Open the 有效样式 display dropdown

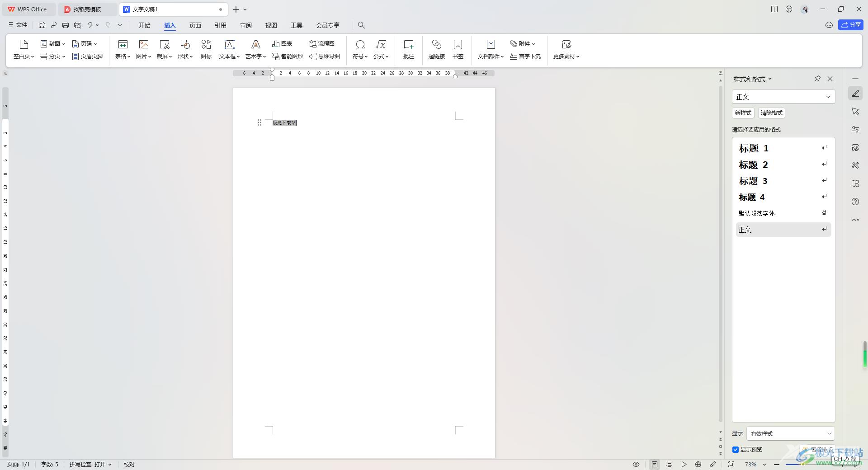point(791,433)
